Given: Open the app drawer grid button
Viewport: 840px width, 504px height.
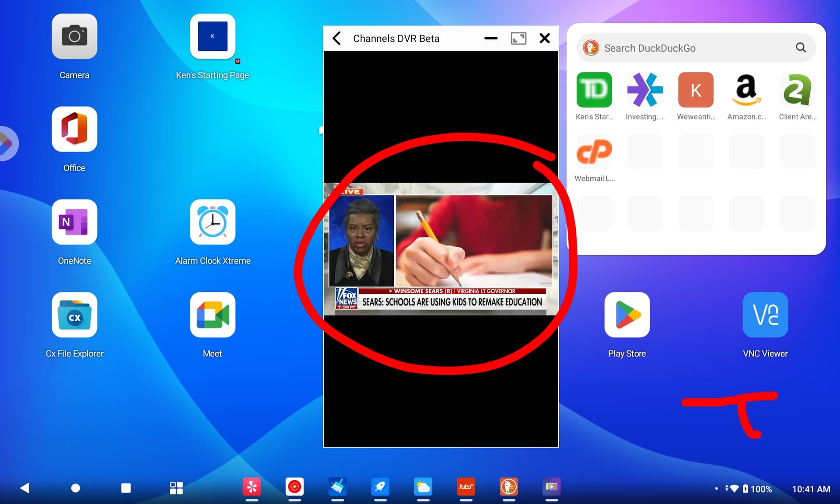Looking at the screenshot, I should click(176, 488).
